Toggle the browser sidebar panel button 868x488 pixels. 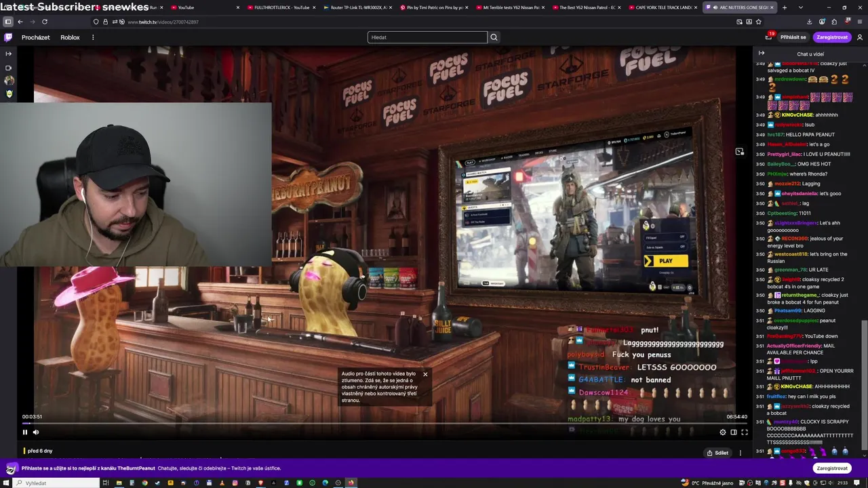(x=7, y=22)
